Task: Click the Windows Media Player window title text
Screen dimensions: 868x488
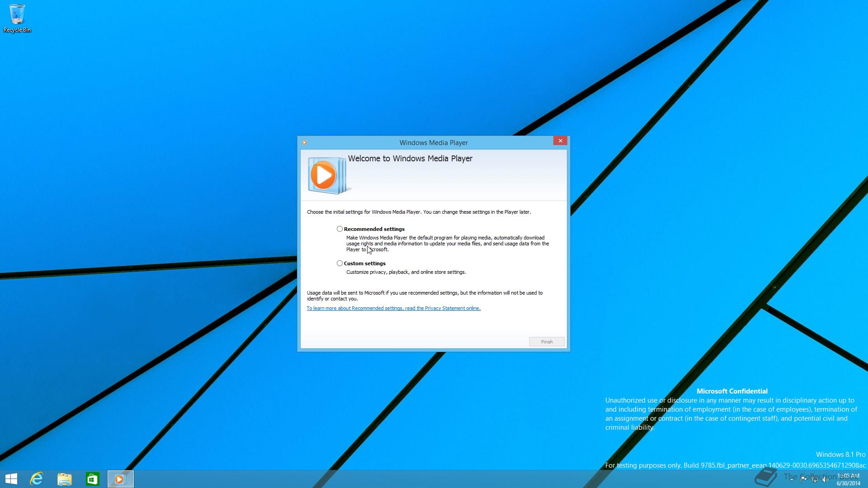Action: click(x=434, y=143)
